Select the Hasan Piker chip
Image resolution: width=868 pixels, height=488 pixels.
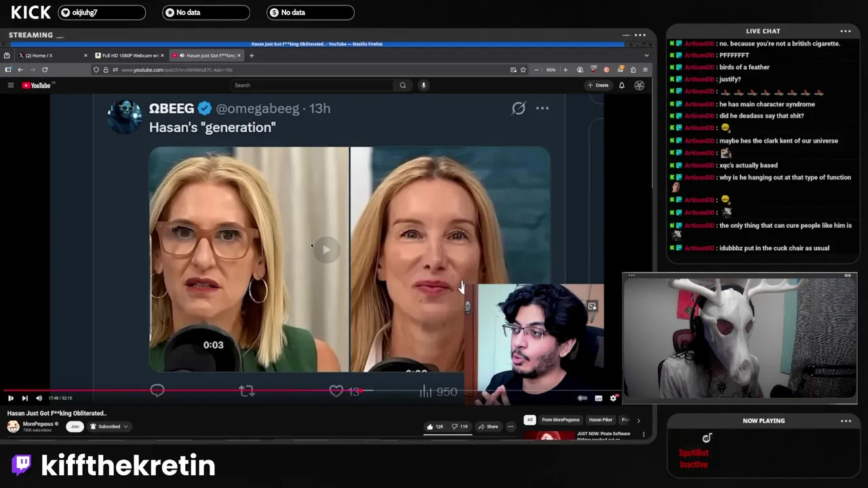[600, 420]
